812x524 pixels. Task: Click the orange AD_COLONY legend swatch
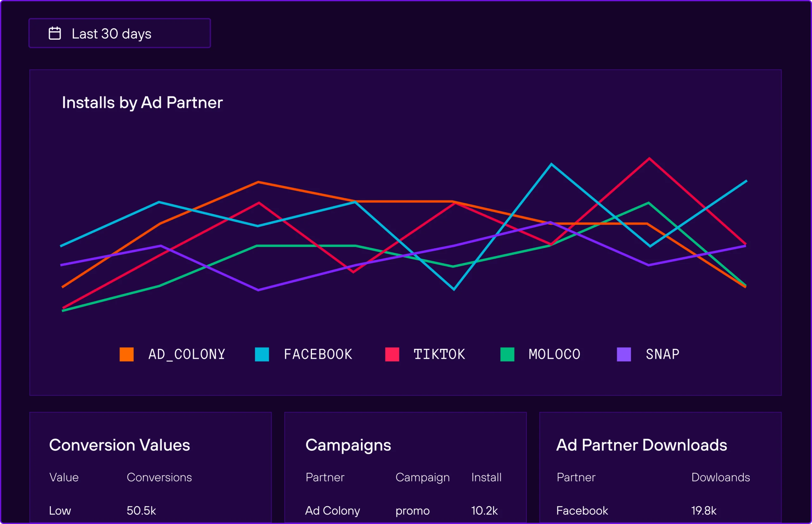[x=127, y=354]
